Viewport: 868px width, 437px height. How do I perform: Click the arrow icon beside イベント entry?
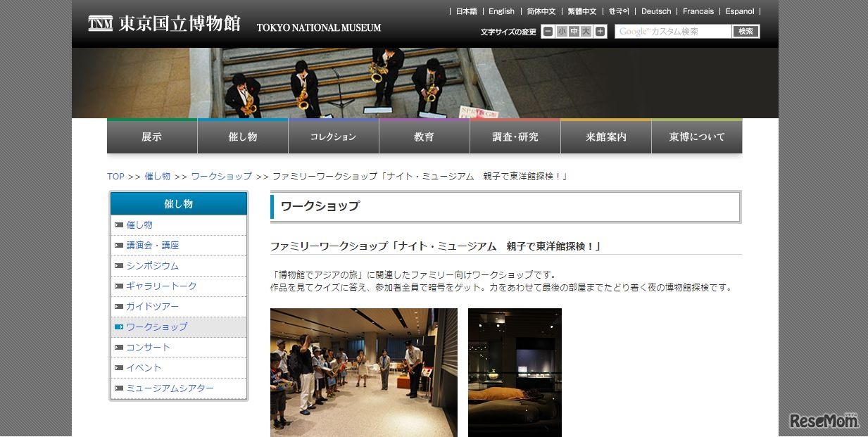[x=118, y=367]
